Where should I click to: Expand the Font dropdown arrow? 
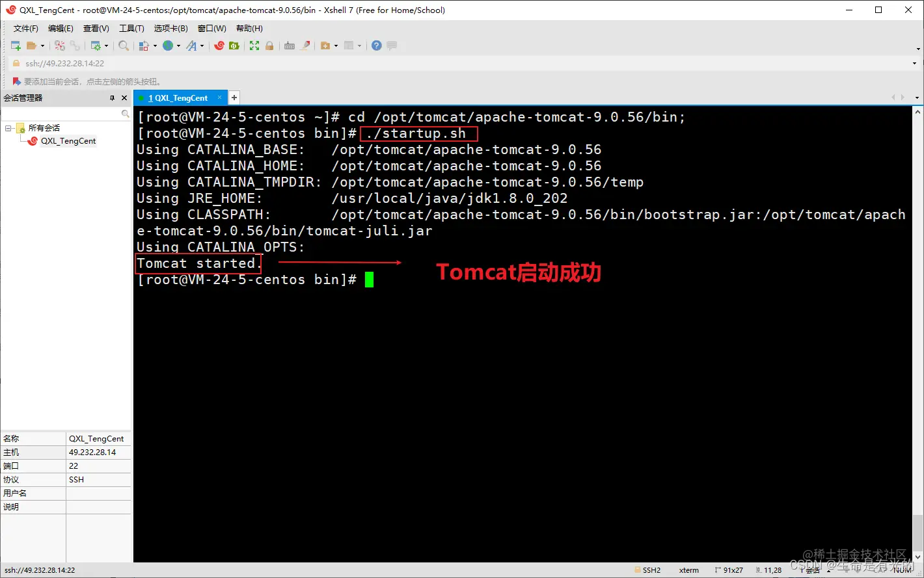pos(202,46)
